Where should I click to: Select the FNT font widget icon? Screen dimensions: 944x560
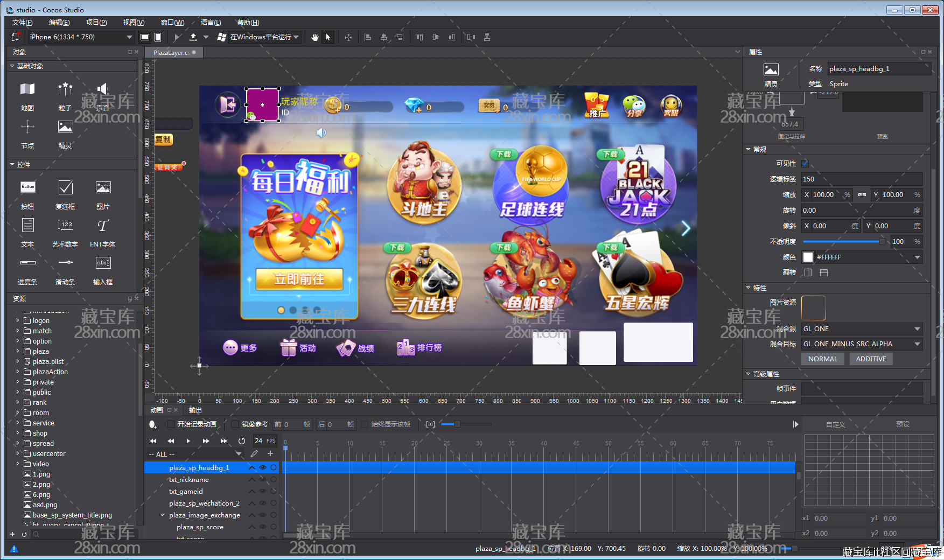[103, 226]
